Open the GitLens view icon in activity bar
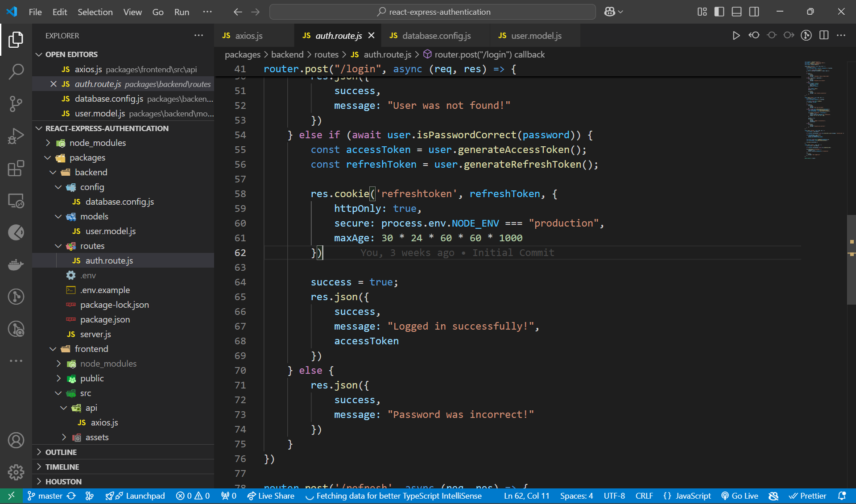 pos(16,297)
